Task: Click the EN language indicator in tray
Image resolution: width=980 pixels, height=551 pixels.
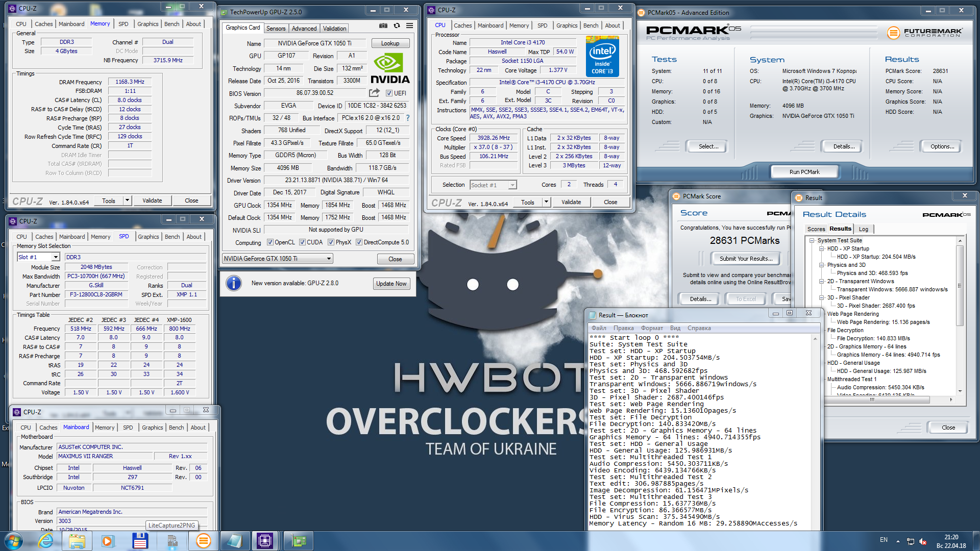Action: click(x=884, y=540)
